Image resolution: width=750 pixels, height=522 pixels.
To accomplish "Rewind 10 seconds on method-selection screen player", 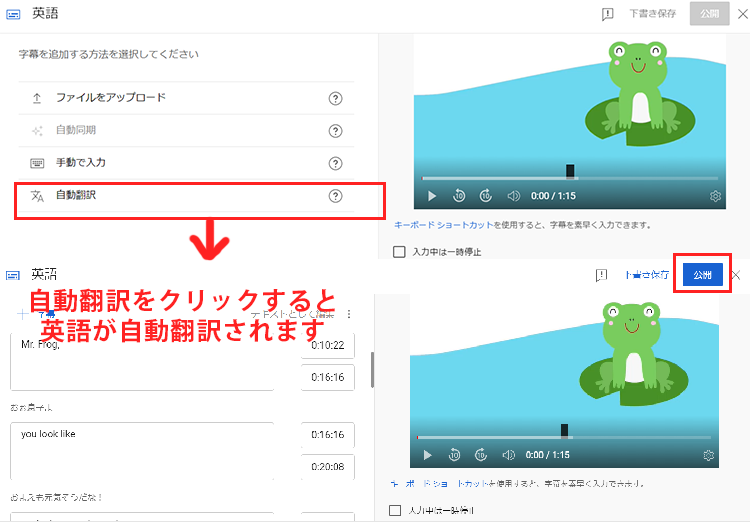I will coord(459,196).
